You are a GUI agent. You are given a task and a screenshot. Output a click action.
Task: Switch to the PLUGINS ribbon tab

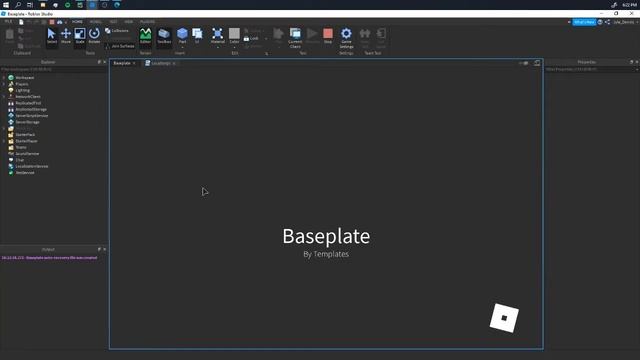[147, 22]
